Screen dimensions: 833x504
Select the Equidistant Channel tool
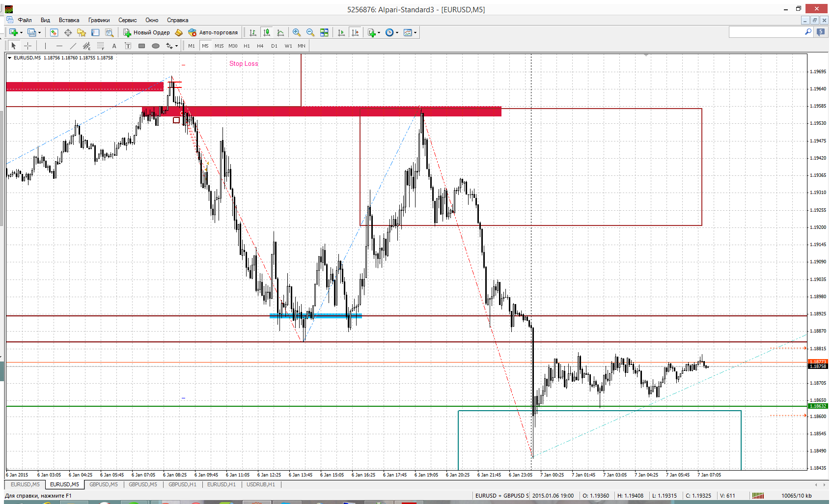point(87,46)
